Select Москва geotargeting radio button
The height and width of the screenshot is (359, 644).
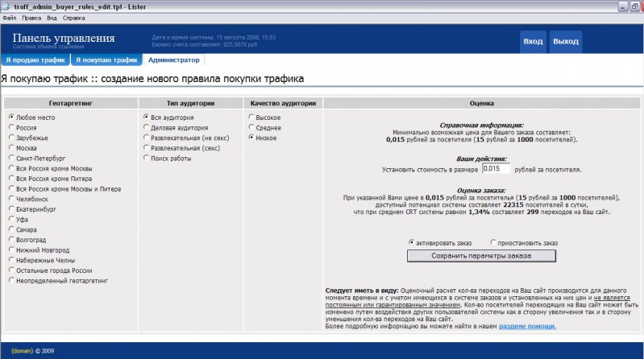pyautogui.click(x=11, y=148)
